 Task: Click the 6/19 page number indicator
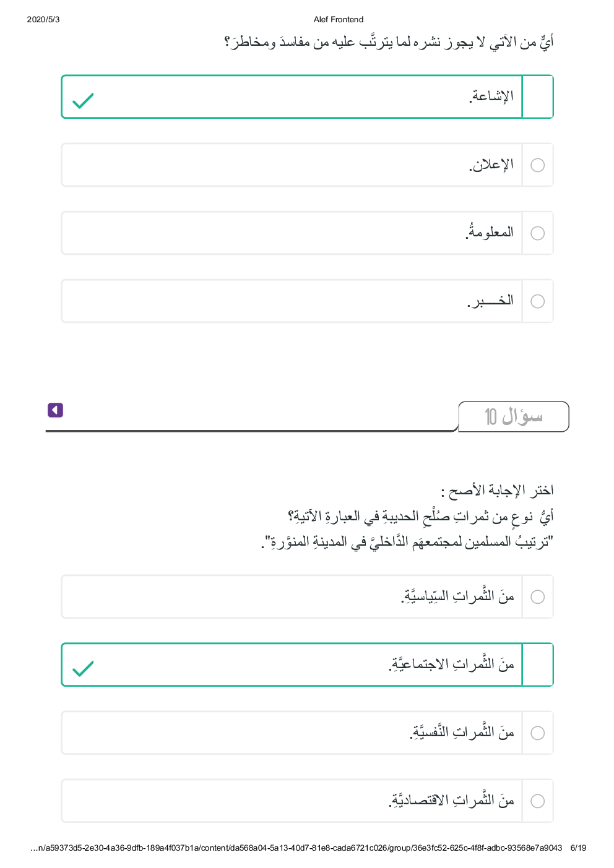(x=578, y=848)
